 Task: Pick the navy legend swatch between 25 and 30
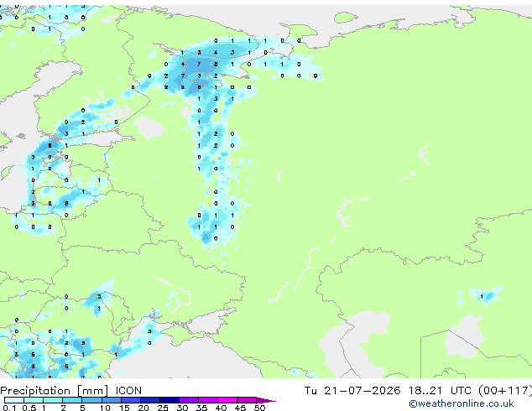pyautogui.click(x=169, y=400)
